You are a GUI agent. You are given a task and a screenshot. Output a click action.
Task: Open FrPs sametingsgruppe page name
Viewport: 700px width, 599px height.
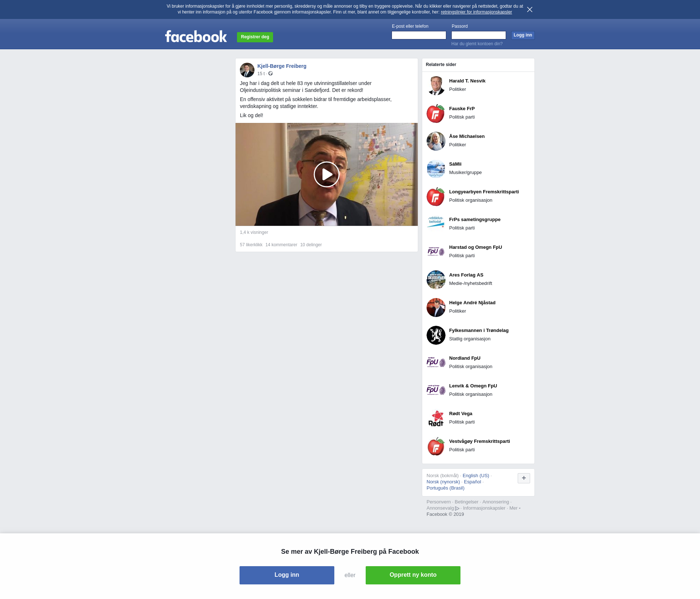click(475, 220)
